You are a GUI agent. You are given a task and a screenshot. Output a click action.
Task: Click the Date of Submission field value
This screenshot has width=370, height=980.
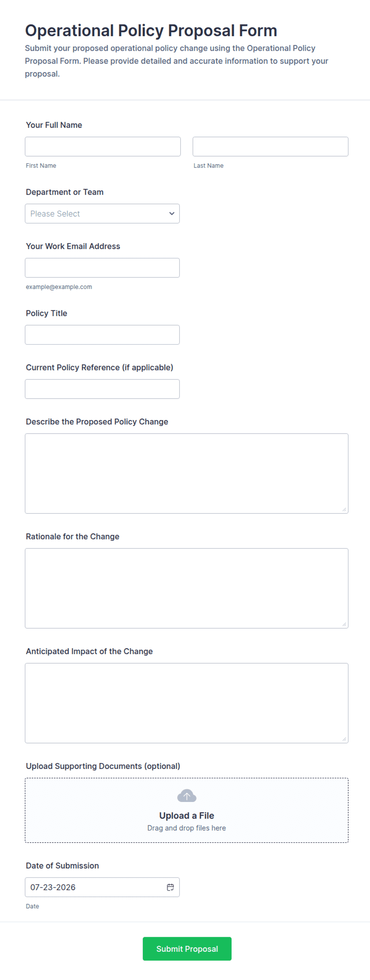(53, 887)
